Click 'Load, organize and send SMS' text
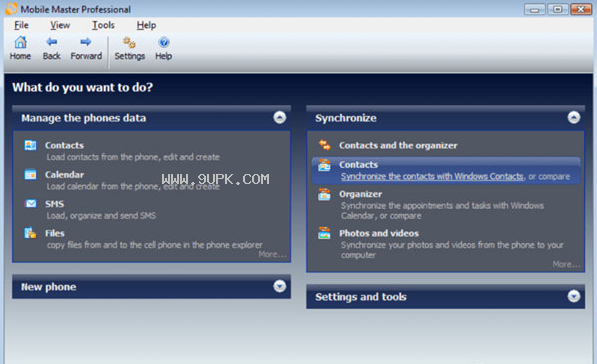The image size is (597, 364). click(x=101, y=216)
